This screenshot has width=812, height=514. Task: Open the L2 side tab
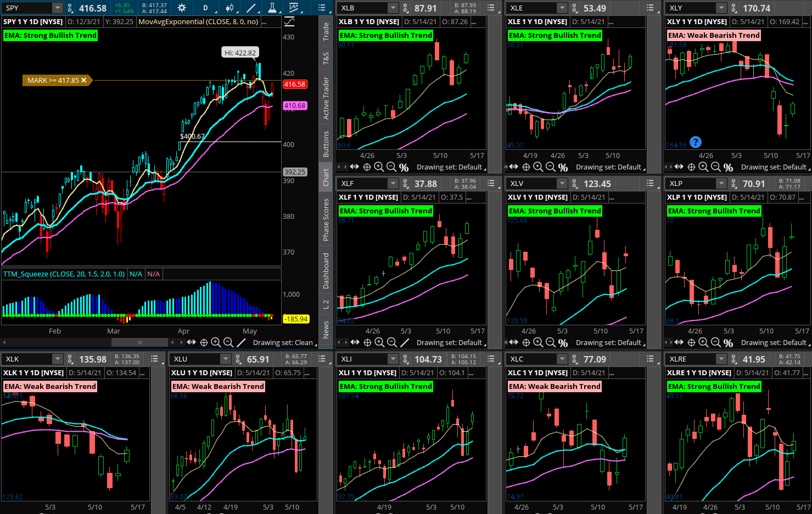coord(326,304)
